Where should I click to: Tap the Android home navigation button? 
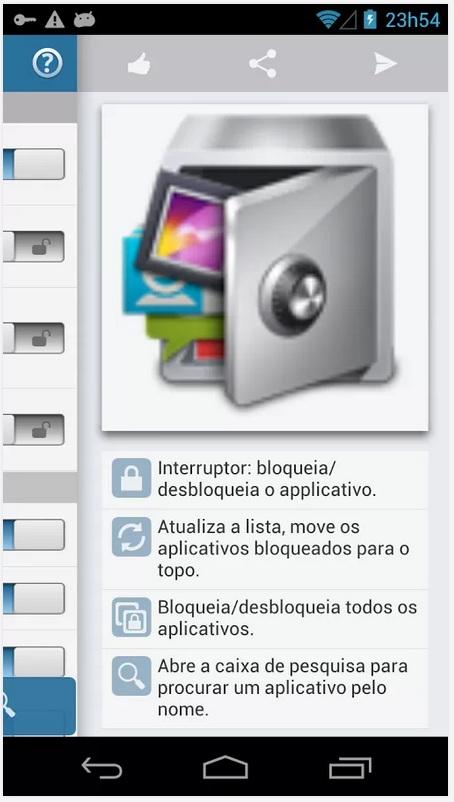point(225,768)
